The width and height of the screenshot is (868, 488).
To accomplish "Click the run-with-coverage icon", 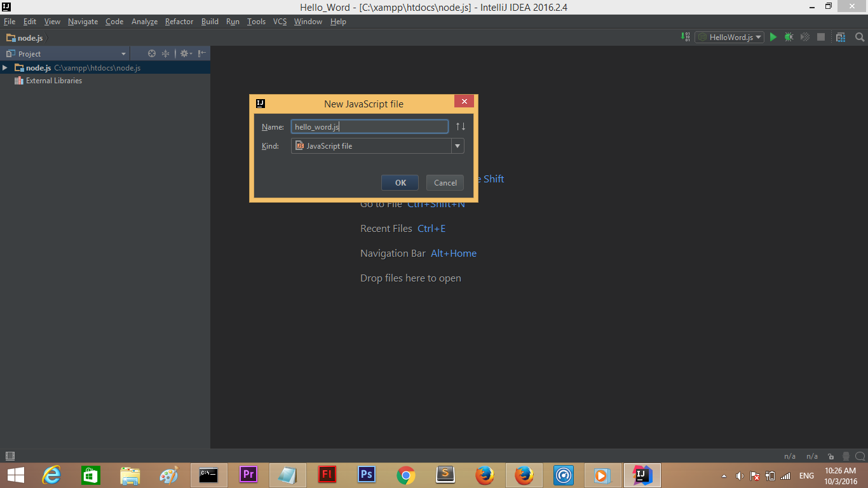I will click(x=803, y=36).
